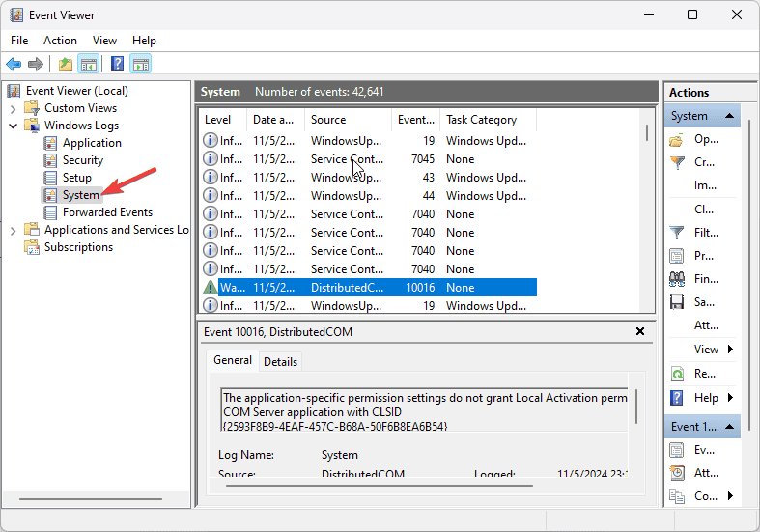
Task: Switch to the Details tab
Action: coord(280,362)
